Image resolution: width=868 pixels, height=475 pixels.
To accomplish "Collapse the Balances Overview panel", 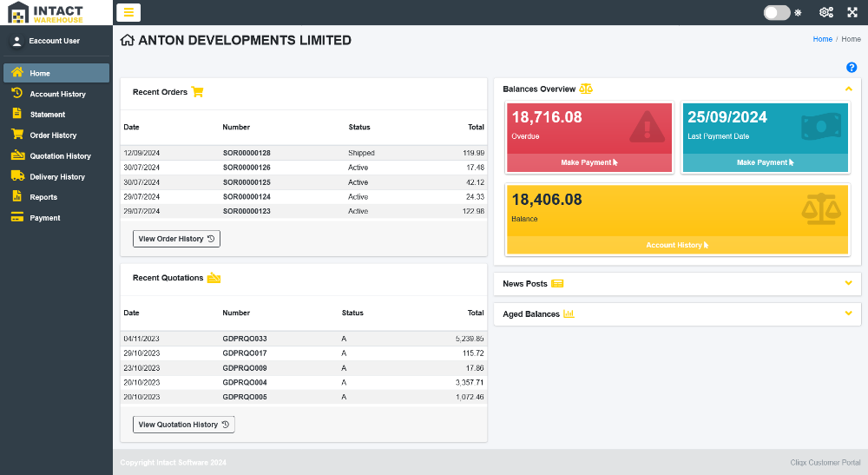I will pyautogui.click(x=849, y=89).
